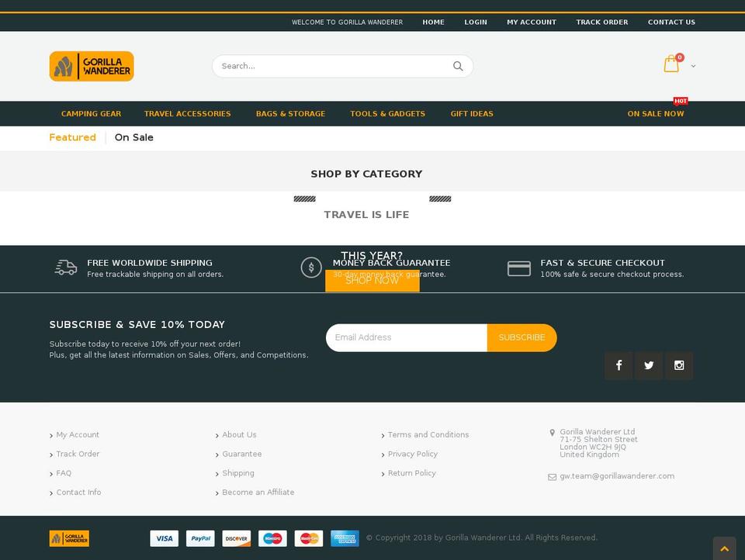Click the free shipping truck icon
745x560 pixels.
coord(65,268)
